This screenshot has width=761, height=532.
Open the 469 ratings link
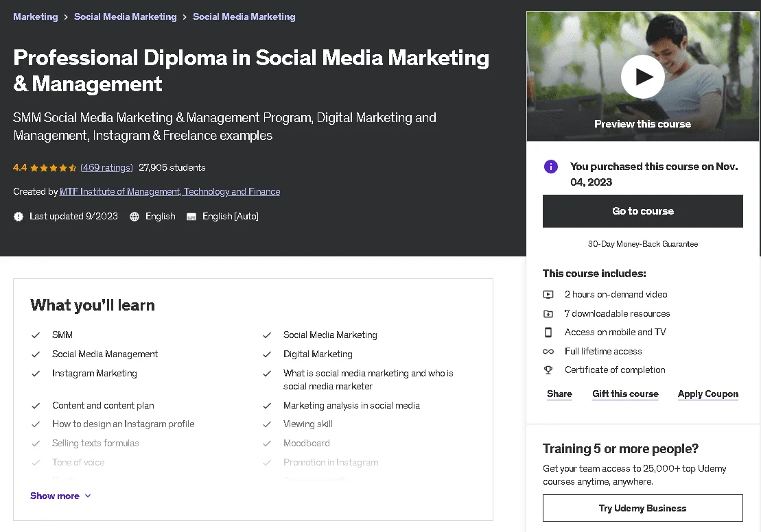coord(106,167)
